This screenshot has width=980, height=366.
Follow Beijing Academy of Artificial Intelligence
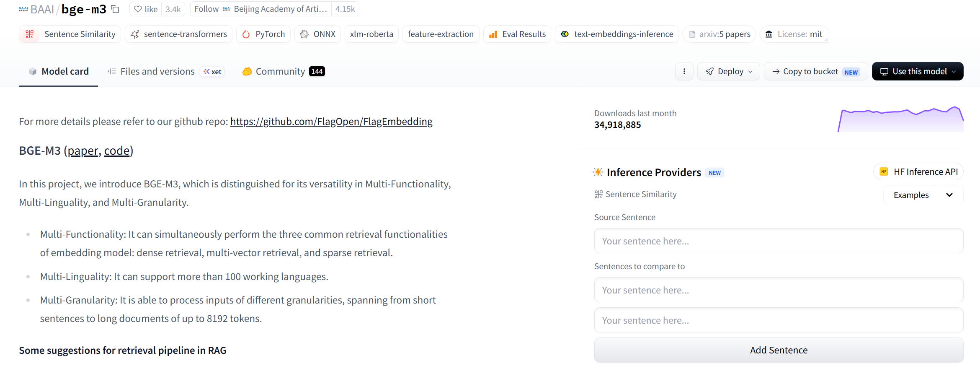261,9
